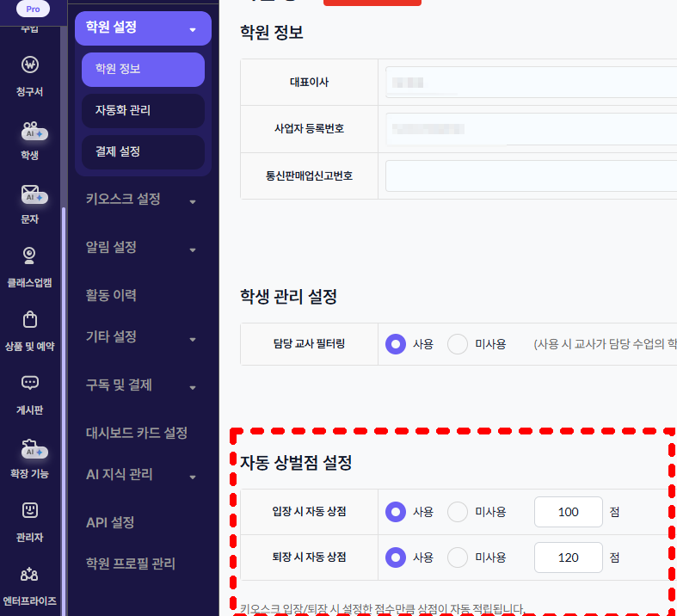Open the 게시판 board icon
Viewport: 677px width, 616px height.
30,383
